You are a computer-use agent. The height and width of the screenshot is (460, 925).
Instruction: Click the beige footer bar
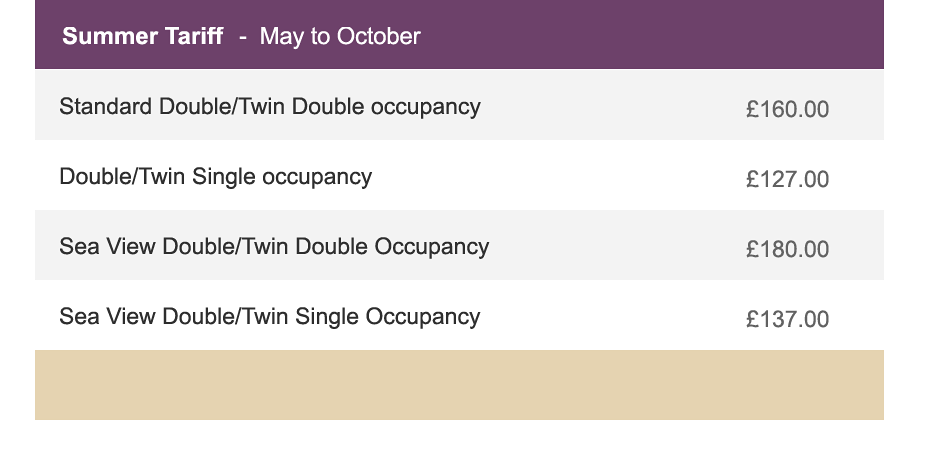[x=459, y=385]
